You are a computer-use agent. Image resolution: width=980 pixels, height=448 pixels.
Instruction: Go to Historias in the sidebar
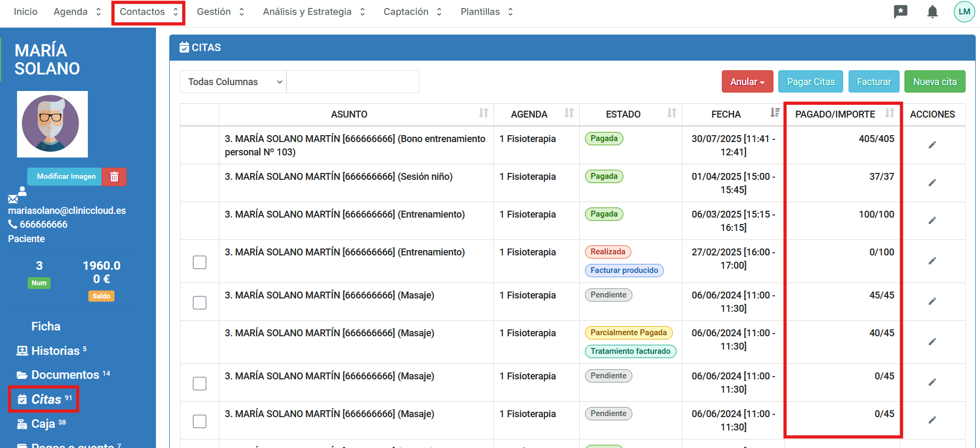click(55, 351)
